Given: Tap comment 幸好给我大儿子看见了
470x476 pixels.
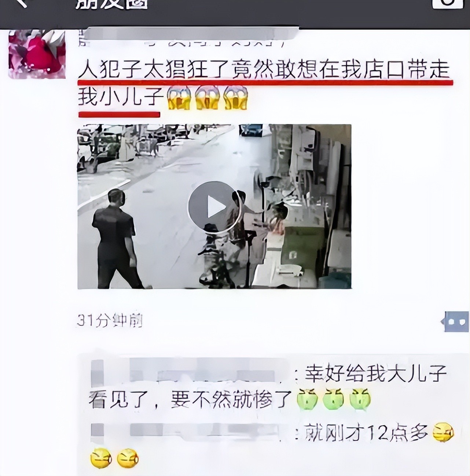Looking at the screenshot, I should point(268,387).
